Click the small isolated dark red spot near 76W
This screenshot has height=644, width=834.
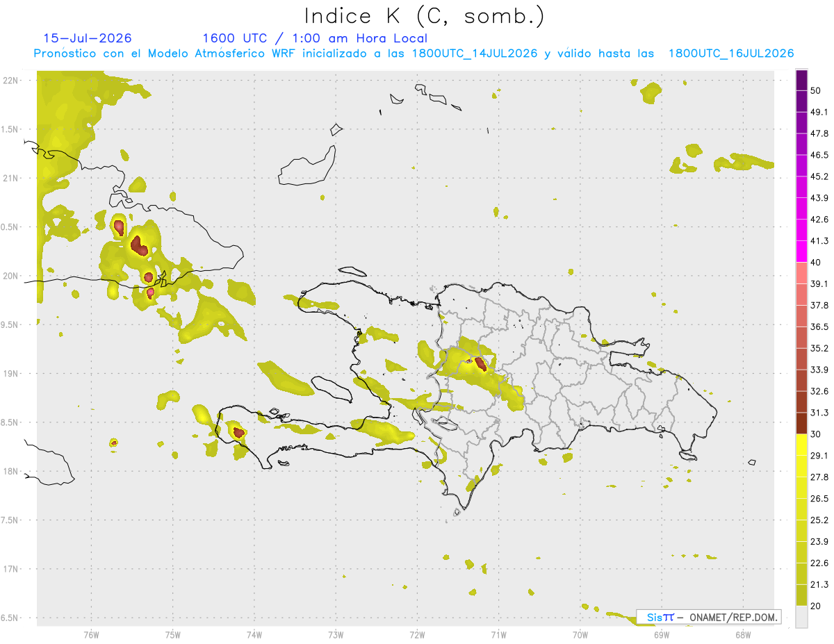point(113,442)
